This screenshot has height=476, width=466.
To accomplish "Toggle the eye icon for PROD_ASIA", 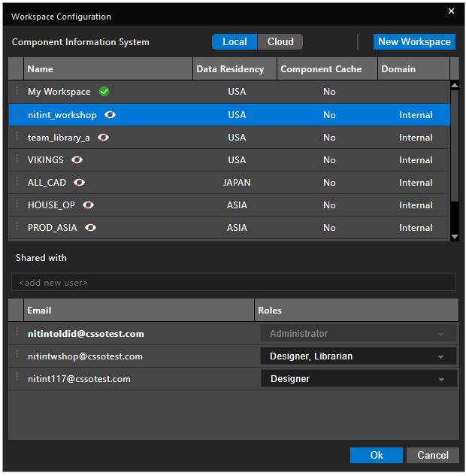I will [x=91, y=228].
